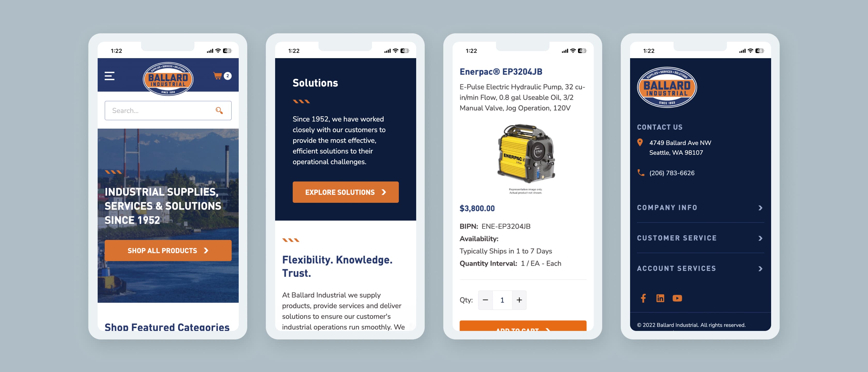Click the quantity minus stepper
868x372 pixels.
click(485, 300)
